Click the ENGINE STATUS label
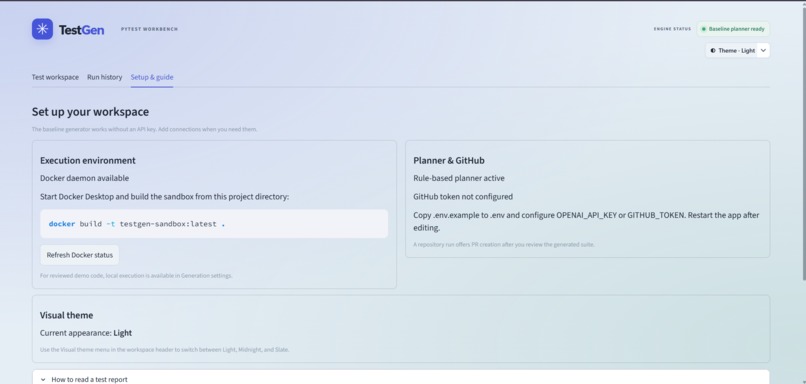The height and width of the screenshot is (384, 806). 672,29
